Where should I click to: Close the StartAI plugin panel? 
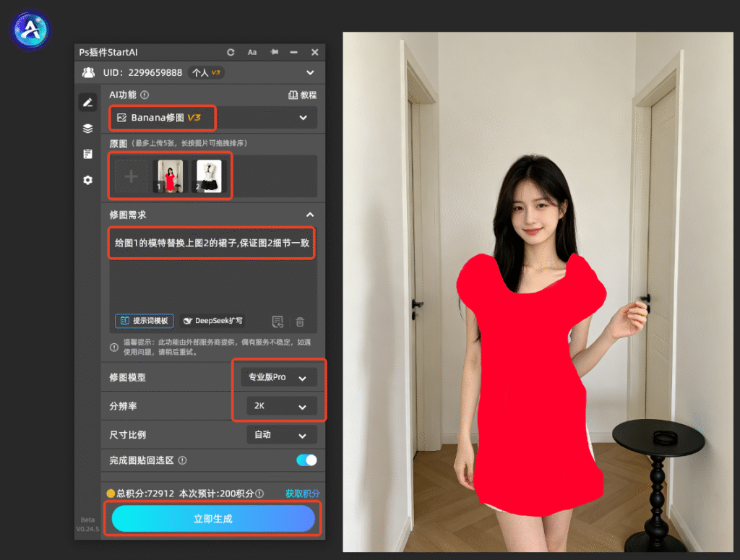click(x=315, y=52)
